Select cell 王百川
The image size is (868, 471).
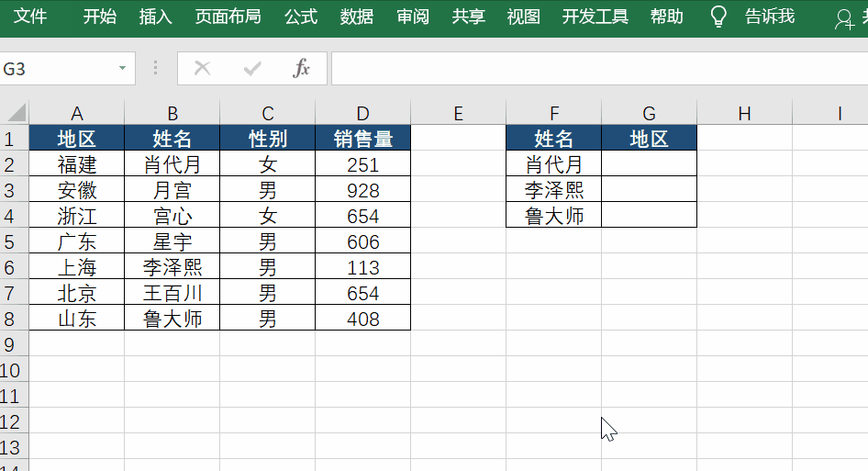click(x=172, y=293)
